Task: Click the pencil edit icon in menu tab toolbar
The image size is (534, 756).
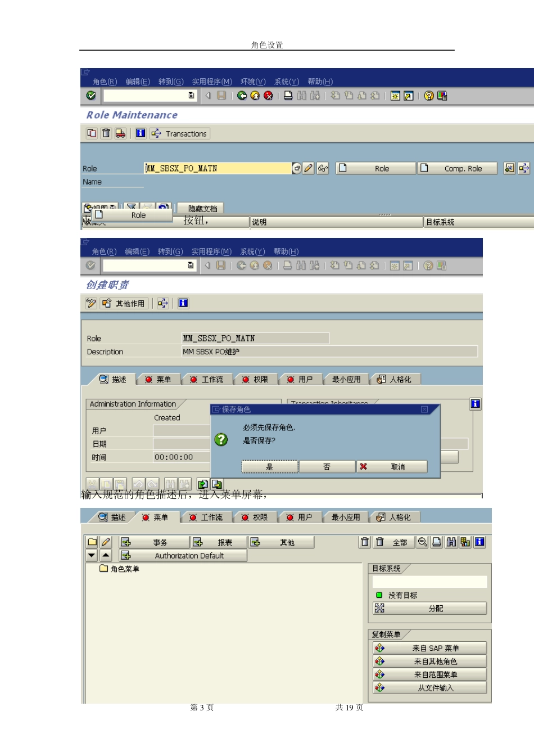Action: pos(106,542)
